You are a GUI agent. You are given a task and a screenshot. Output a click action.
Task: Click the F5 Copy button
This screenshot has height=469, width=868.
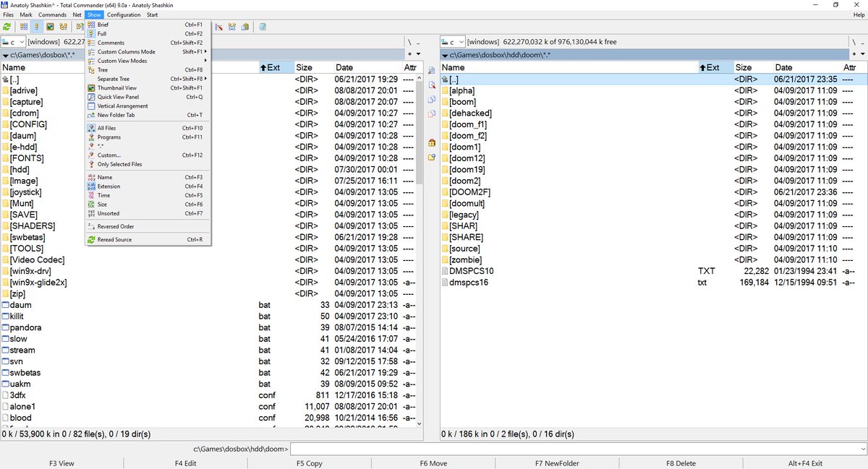pos(310,463)
